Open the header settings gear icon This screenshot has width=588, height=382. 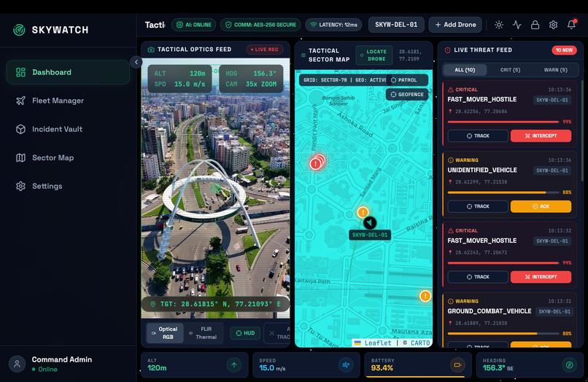click(553, 25)
